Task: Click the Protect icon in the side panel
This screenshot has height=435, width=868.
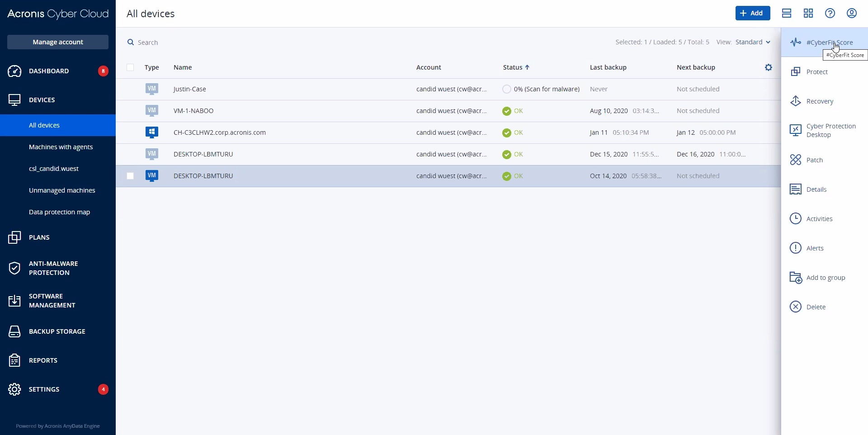Action: [x=796, y=71]
